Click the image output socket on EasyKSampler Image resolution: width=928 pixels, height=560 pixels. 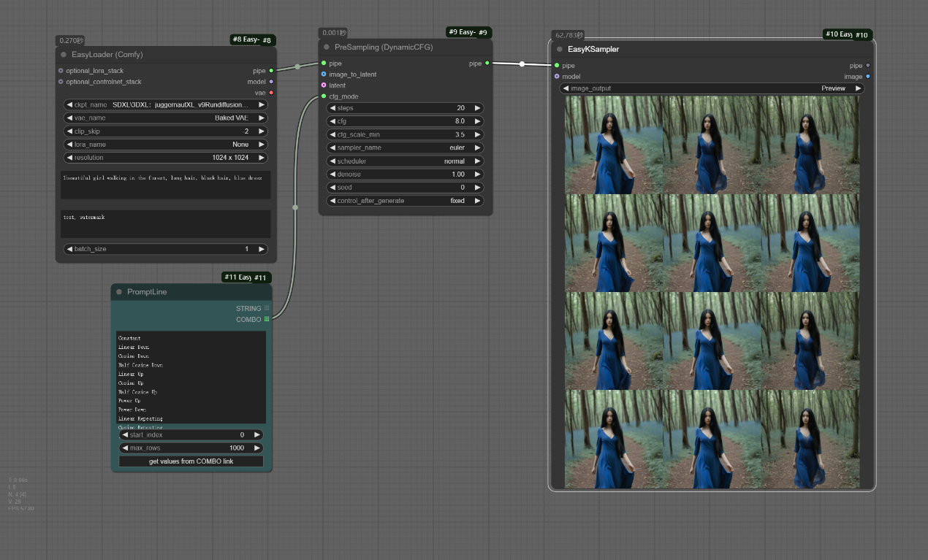click(868, 76)
